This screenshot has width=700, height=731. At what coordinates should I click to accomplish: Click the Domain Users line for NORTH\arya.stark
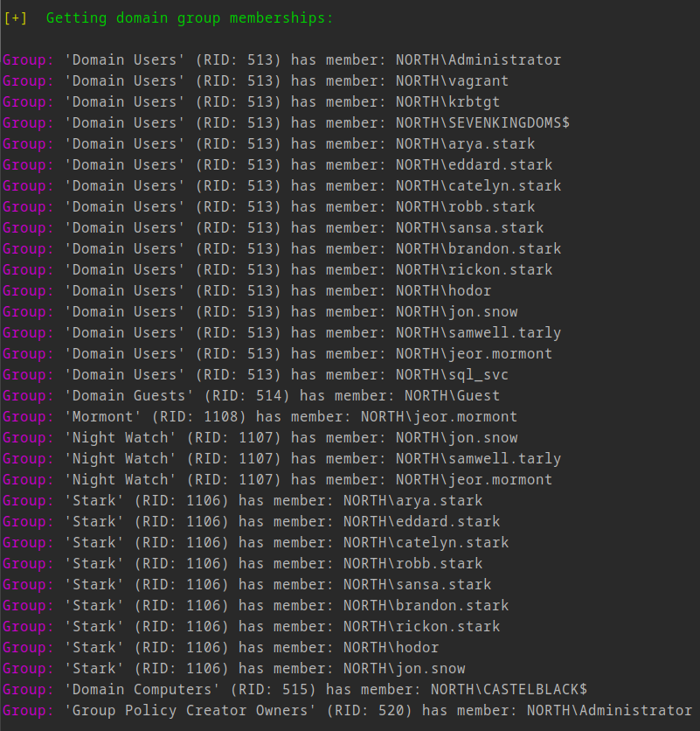coord(269,144)
